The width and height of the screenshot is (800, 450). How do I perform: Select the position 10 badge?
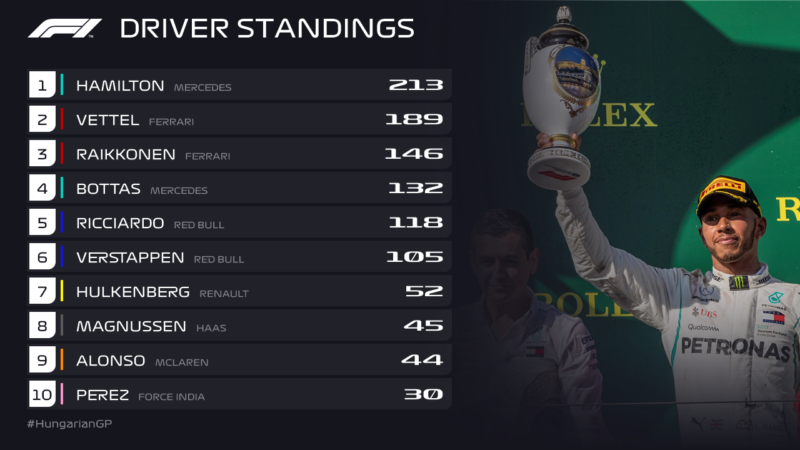point(42,394)
